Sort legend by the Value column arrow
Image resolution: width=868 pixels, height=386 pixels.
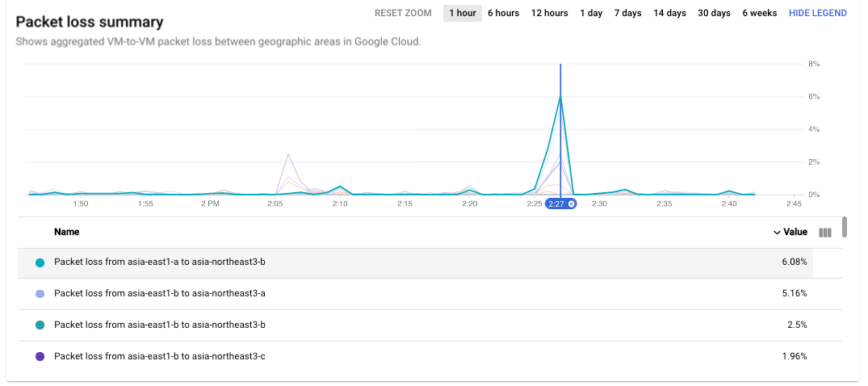tap(777, 233)
